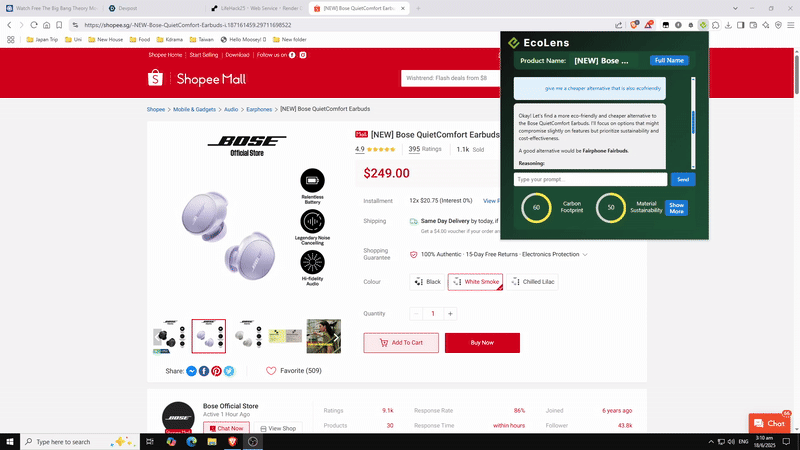This screenshot has width=800, height=450.
Task: Open a new browser tab
Action: pyautogui.click(x=418, y=8)
